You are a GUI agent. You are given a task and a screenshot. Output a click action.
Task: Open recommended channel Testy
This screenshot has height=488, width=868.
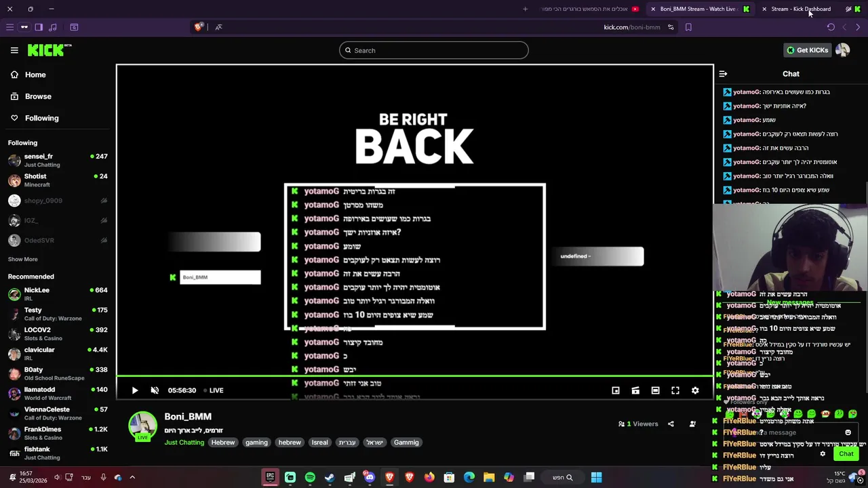click(x=58, y=314)
